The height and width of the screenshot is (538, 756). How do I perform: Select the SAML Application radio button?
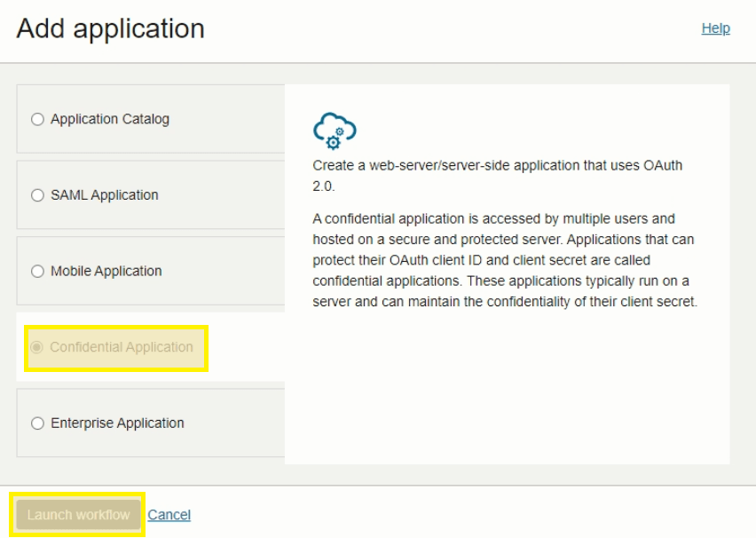36,194
